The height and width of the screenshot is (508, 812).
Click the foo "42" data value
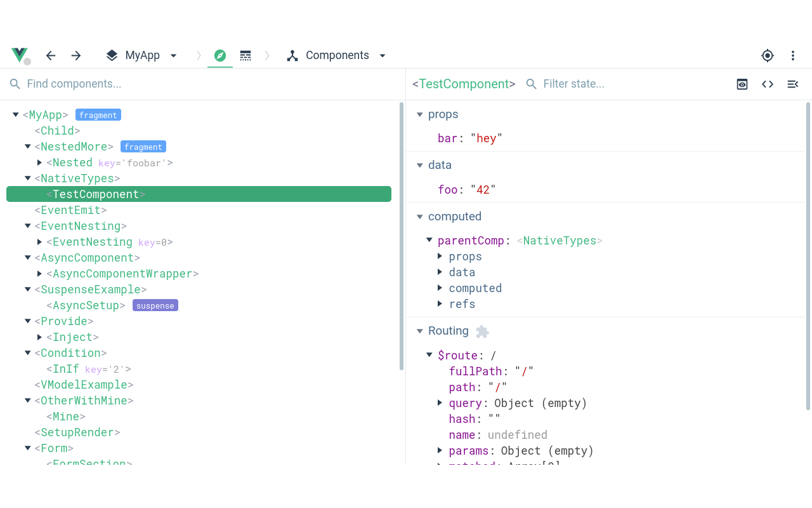coord(483,190)
